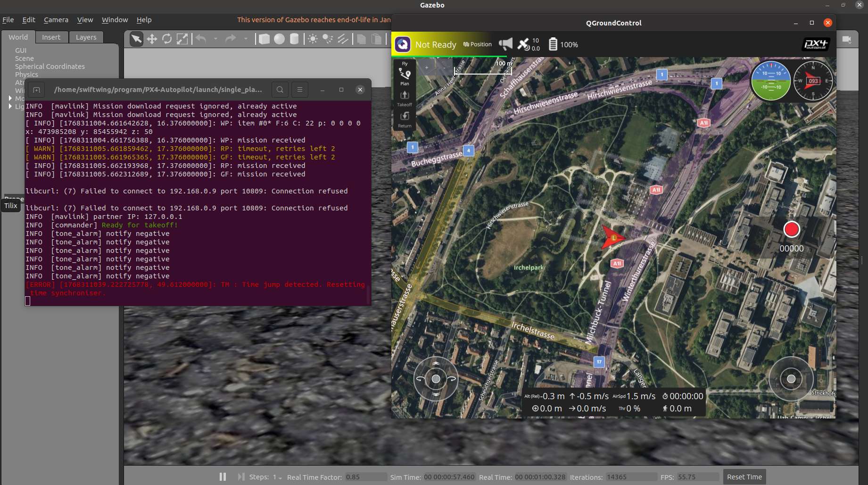Click the Not Ready vehicle status indicator
This screenshot has width=868, height=485.
coord(436,44)
